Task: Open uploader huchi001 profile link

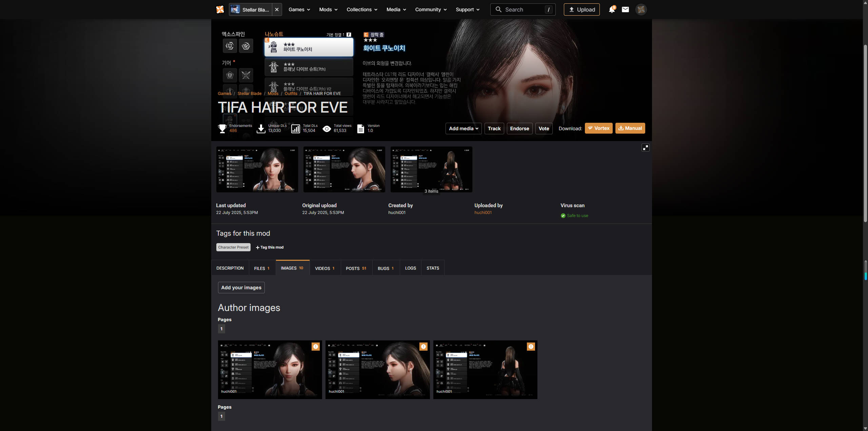Action: pyautogui.click(x=483, y=213)
